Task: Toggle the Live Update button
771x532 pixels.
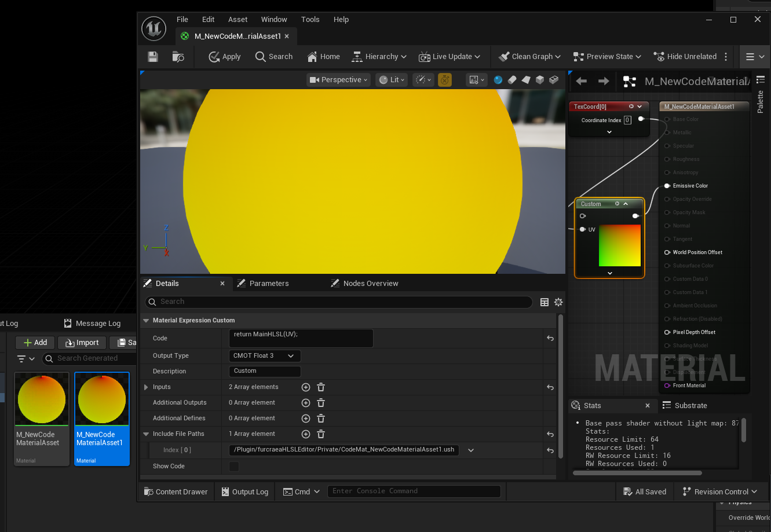Action: [450, 57]
